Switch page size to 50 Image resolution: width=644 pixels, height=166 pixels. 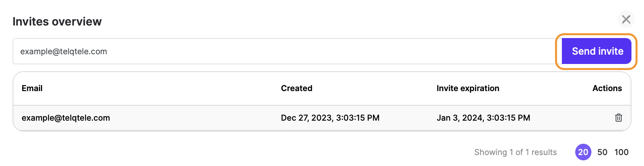pos(602,152)
